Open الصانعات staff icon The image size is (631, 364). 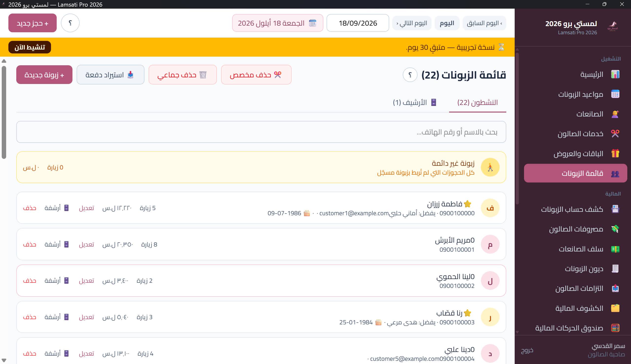point(615,114)
